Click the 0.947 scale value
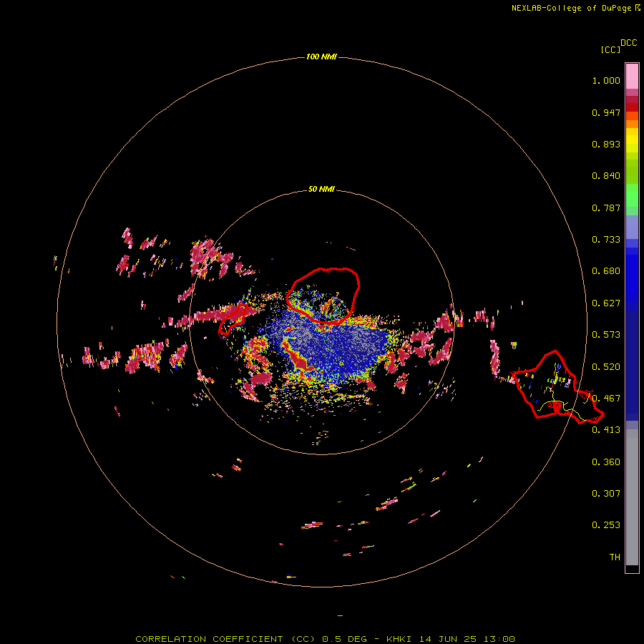 click(x=606, y=112)
